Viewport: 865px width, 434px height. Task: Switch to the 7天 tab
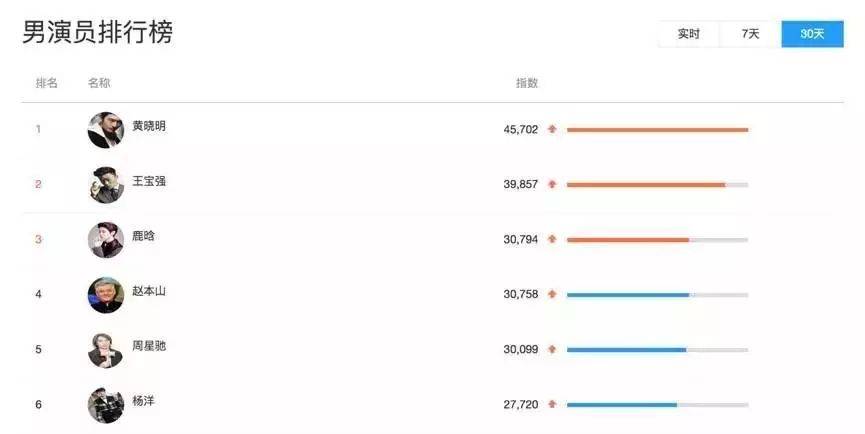pos(750,34)
